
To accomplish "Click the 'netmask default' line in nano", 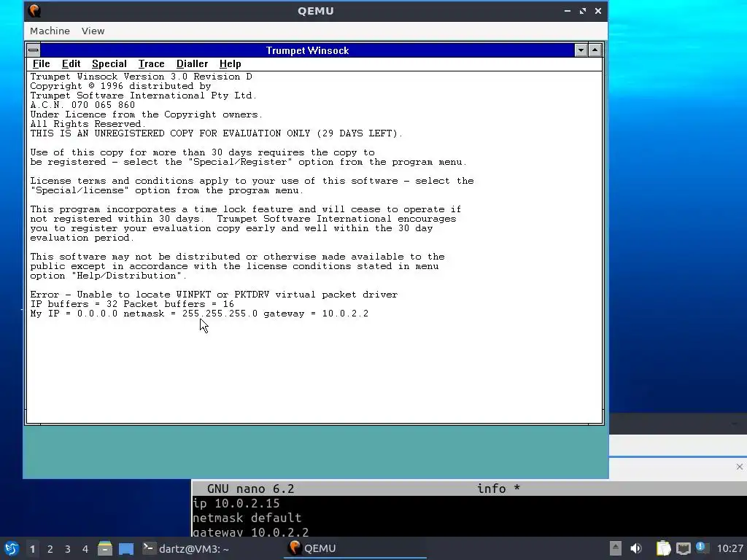I will (x=247, y=518).
